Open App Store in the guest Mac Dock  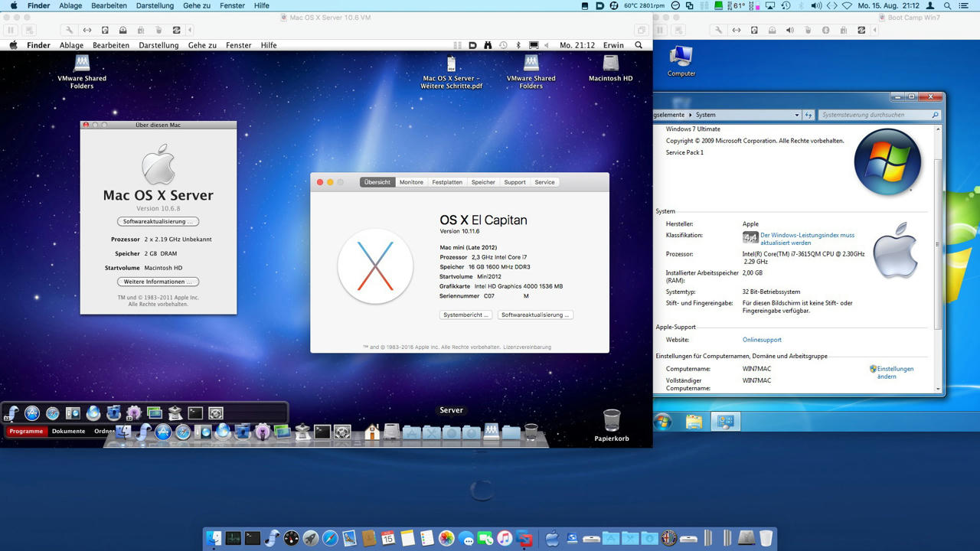pos(163,432)
